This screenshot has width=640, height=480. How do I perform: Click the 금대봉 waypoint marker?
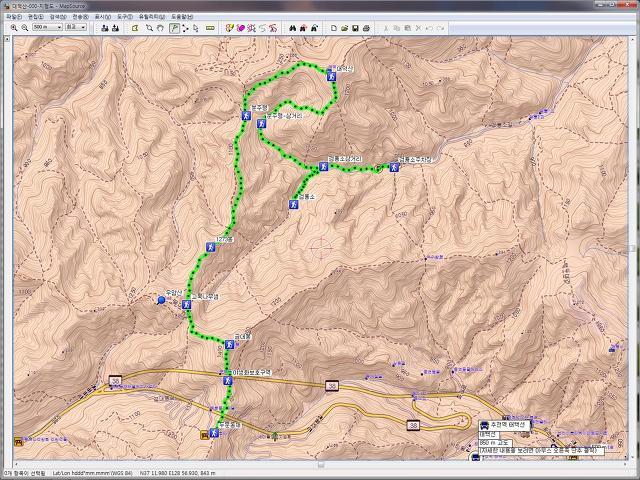pyautogui.click(x=229, y=344)
